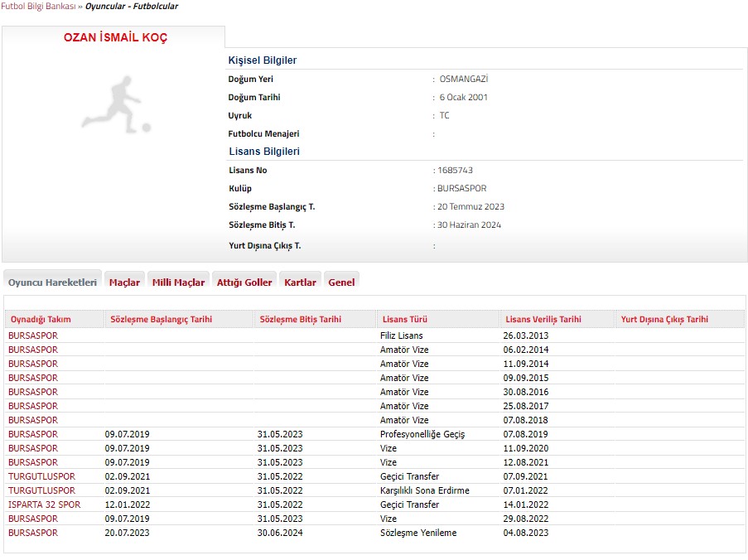Open the Maçlar tab

point(124,282)
